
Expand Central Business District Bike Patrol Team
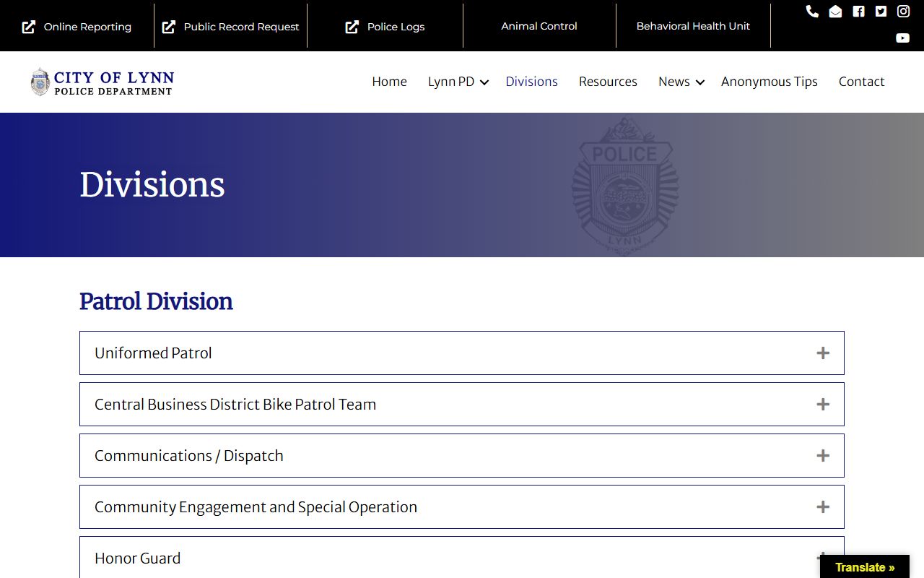click(x=462, y=404)
